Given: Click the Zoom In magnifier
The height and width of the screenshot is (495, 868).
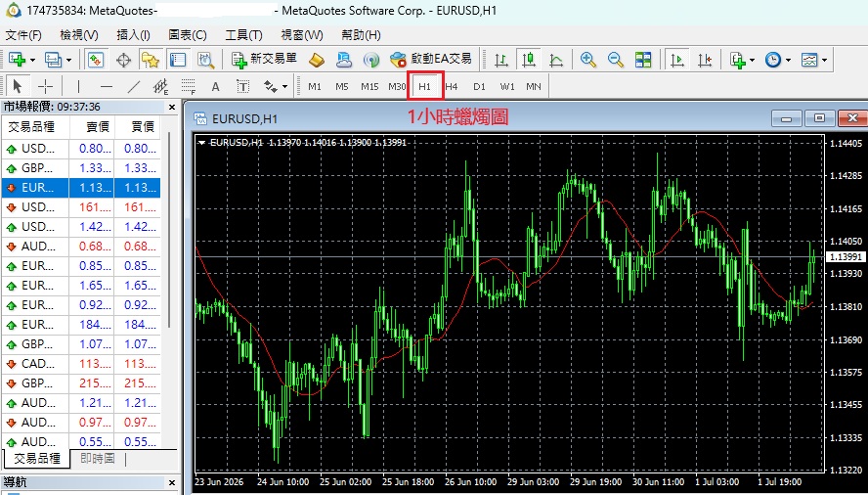Looking at the screenshot, I should pos(587,60).
